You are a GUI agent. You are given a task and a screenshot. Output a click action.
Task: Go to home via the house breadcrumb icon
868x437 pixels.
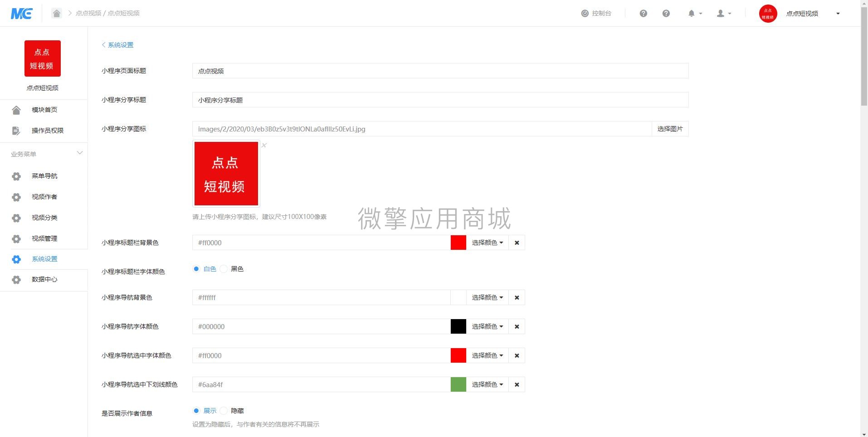(57, 13)
